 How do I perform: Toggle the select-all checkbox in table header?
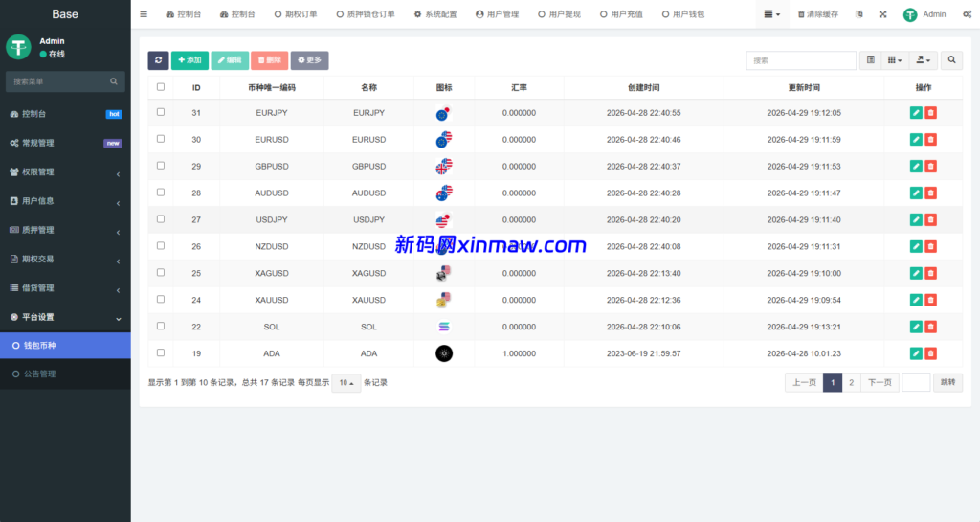pyautogui.click(x=161, y=87)
